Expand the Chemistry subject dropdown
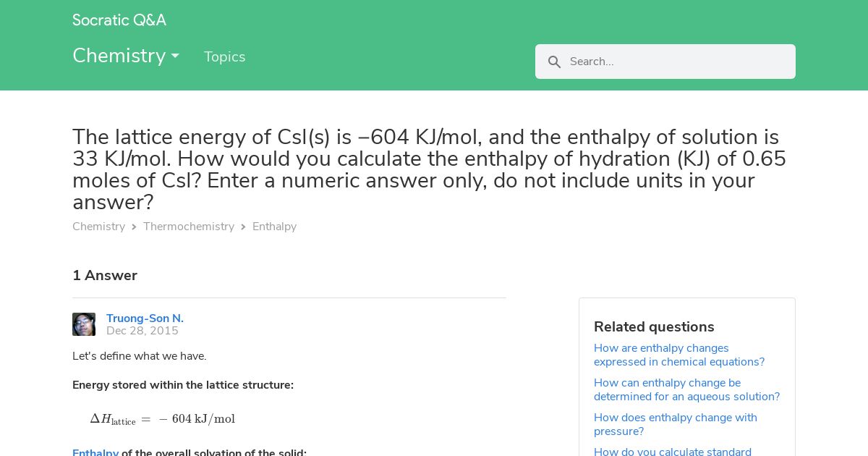Image resolution: width=868 pixels, height=456 pixels. pos(126,56)
